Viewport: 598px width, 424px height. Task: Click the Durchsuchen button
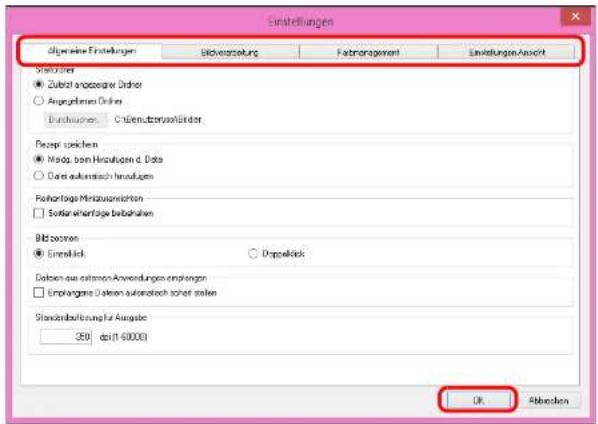tap(75, 120)
